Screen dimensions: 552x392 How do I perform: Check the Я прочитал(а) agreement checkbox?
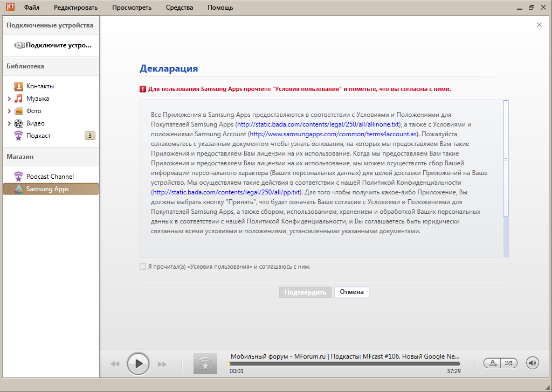pos(142,267)
